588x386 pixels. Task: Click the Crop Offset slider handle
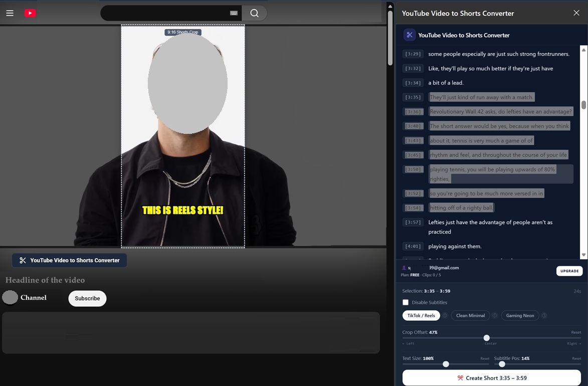tap(486, 338)
